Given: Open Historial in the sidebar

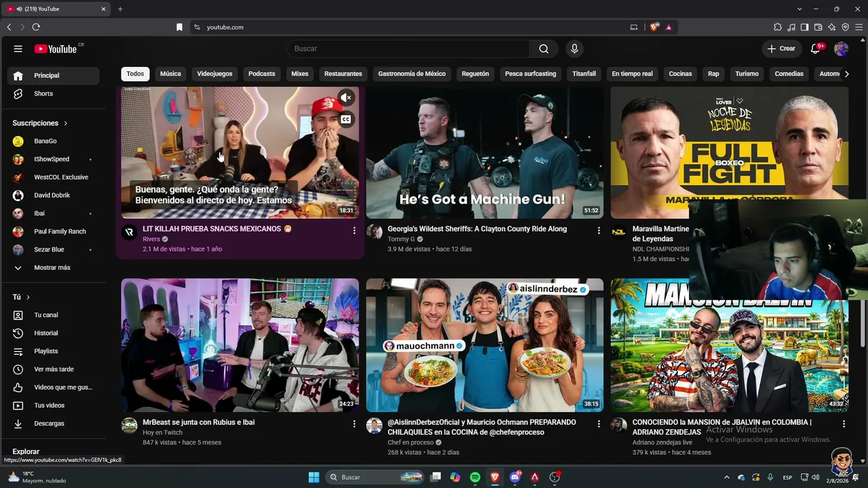Looking at the screenshot, I should (x=53, y=333).
